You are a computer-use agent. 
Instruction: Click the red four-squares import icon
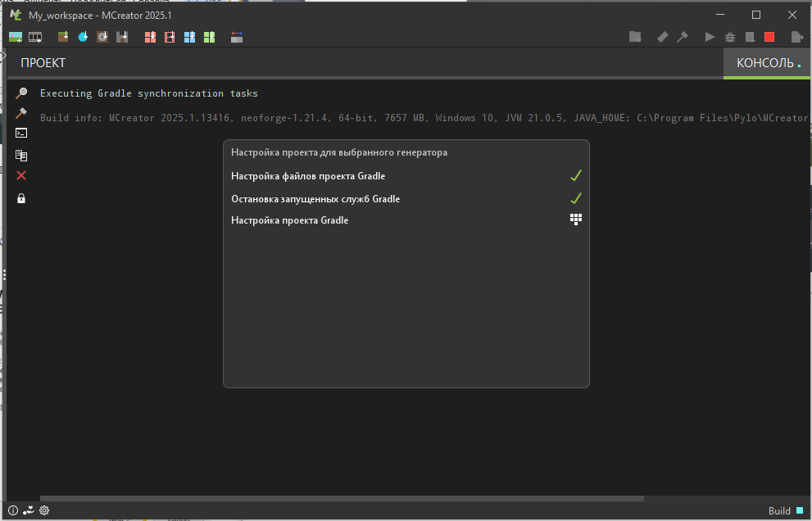point(150,37)
